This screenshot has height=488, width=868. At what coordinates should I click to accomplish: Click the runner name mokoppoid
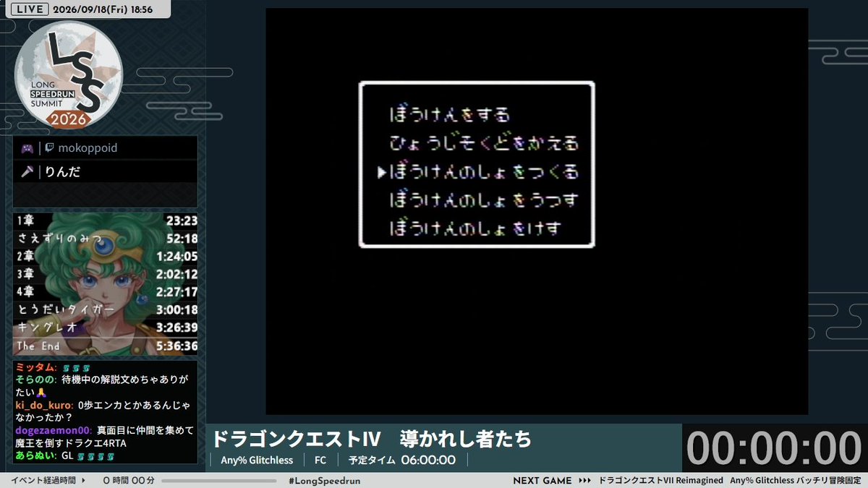point(88,148)
